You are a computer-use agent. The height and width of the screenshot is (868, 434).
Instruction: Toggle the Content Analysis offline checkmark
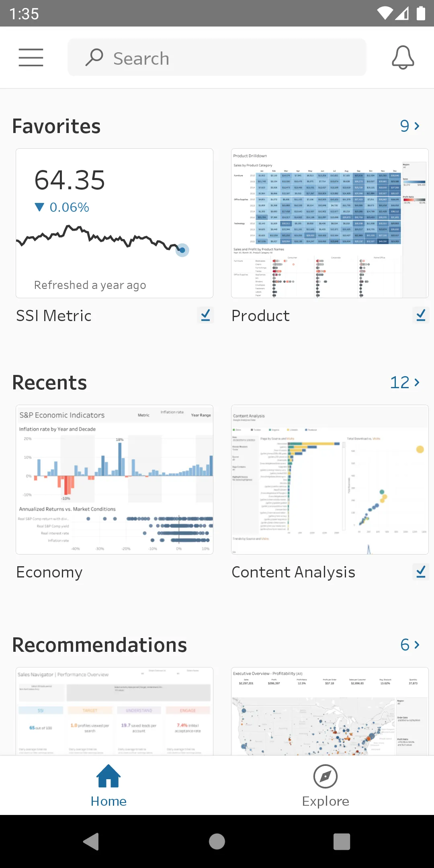coord(421,572)
